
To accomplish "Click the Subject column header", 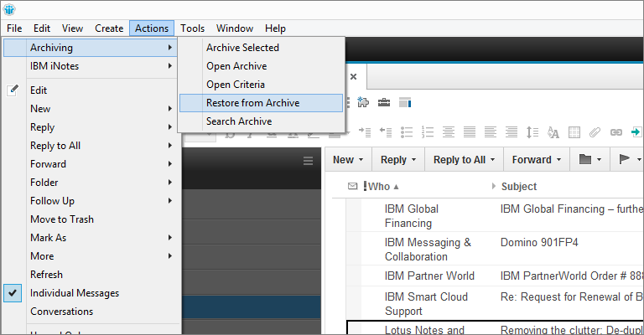I will 519,187.
